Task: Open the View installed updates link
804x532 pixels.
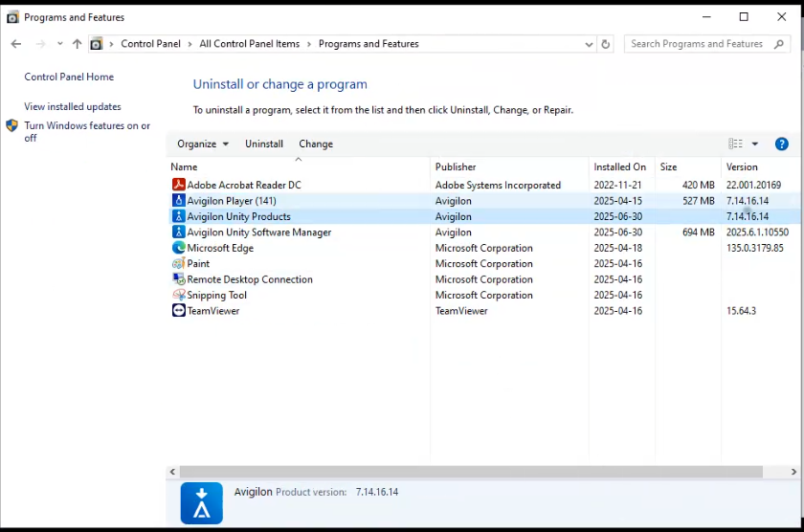Action: 73,106
